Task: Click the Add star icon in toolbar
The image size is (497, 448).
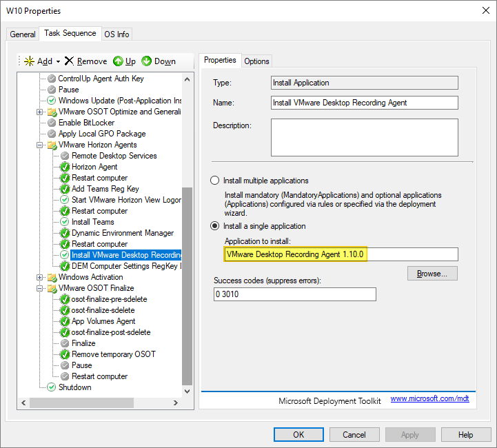Action: point(28,61)
